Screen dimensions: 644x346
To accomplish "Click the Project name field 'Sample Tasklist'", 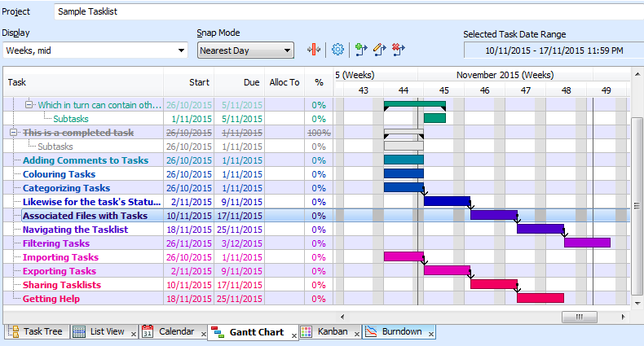I will [x=349, y=11].
